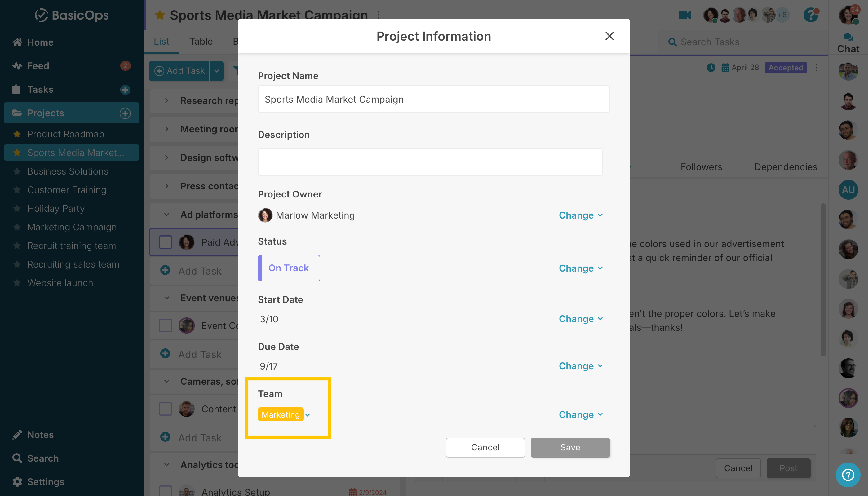Screen dimensions: 868x496
Task: Mark the Content task checkbox
Action: click(166, 409)
